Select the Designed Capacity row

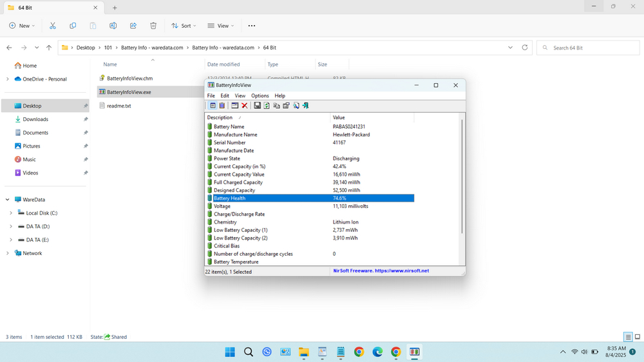[310, 190]
